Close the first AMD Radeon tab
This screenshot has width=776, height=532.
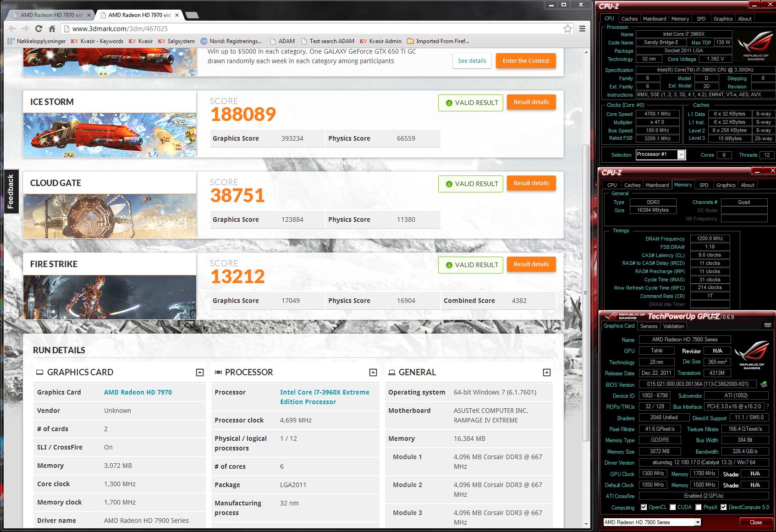(89, 15)
